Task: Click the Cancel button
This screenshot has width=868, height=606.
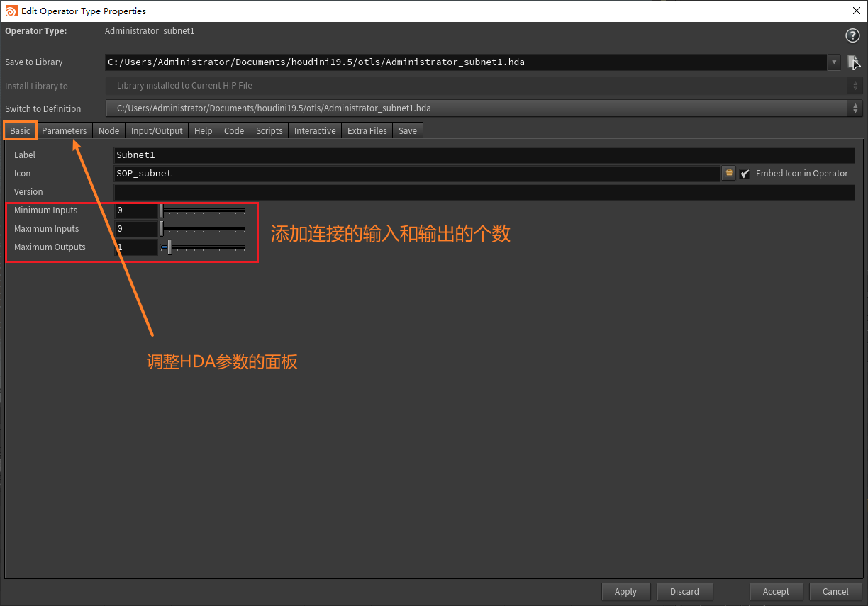Action: 835,591
